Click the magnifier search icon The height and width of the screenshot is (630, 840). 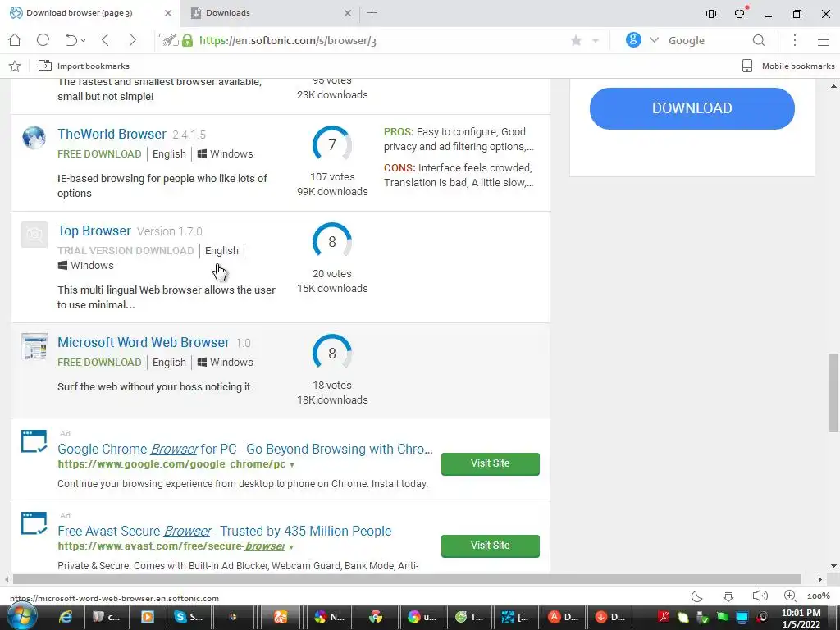coord(759,40)
